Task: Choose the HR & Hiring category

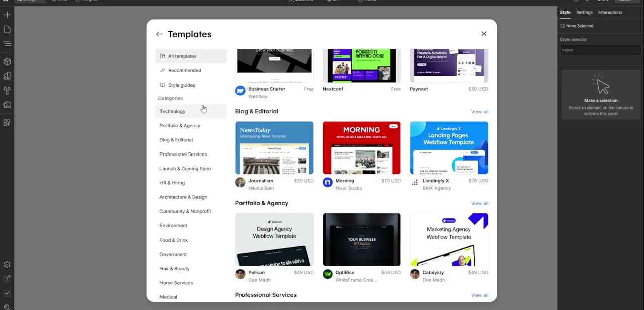Action: pos(191,183)
